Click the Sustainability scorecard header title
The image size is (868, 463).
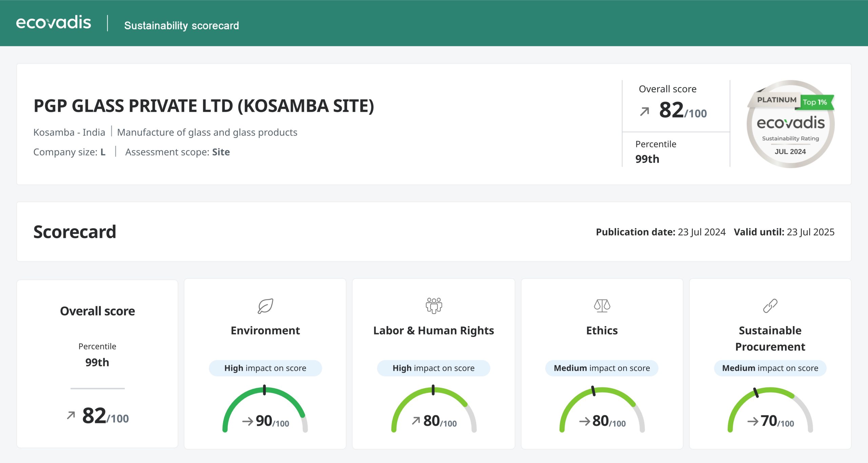(x=181, y=25)
